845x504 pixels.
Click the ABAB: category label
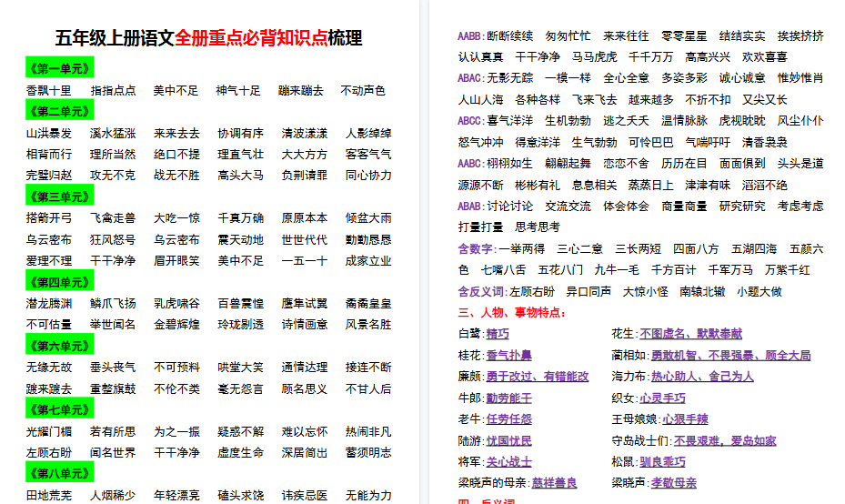tap(471, 206)
